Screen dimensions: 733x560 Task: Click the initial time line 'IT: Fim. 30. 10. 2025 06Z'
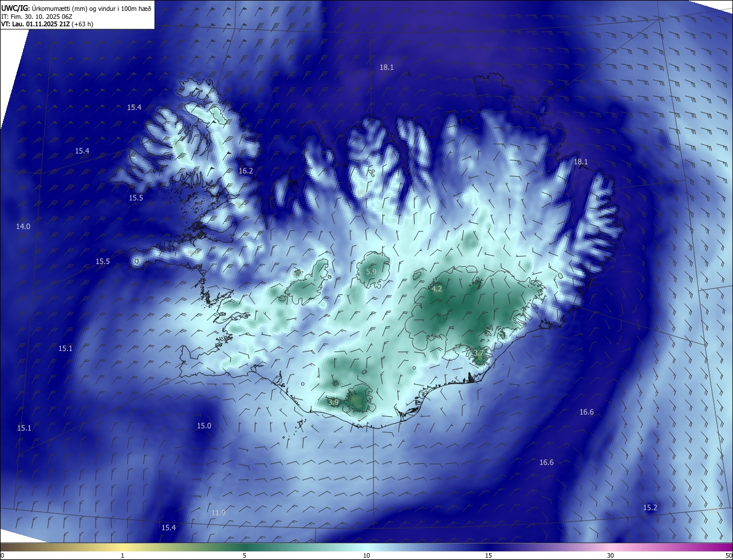tap(37, 17)
